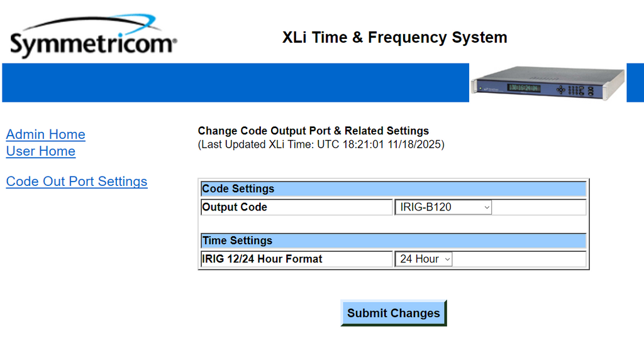Click the XLi device photo
644x341 pixels.
coord(547,82)
